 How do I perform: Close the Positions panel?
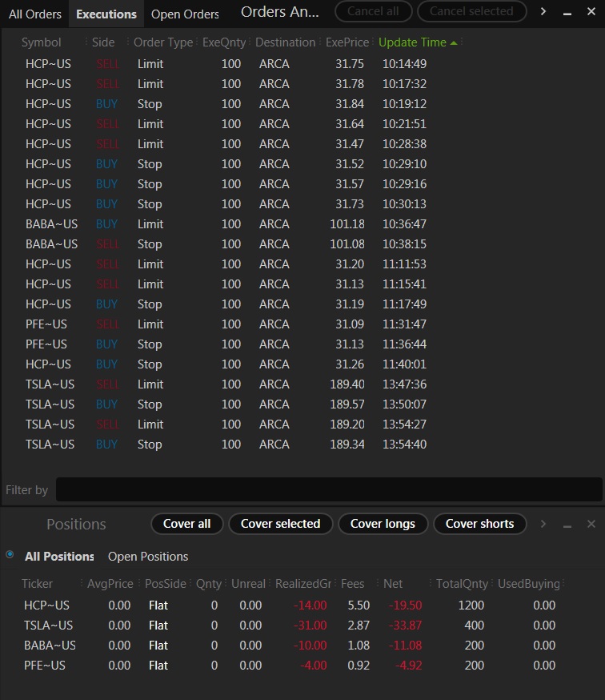[591, 524]
